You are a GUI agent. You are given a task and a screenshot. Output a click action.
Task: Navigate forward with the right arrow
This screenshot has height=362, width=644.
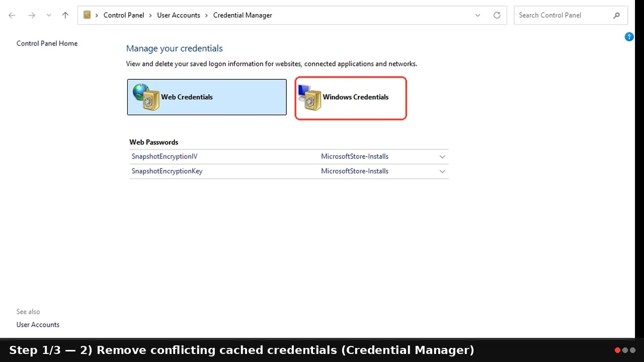coord(32,15)
